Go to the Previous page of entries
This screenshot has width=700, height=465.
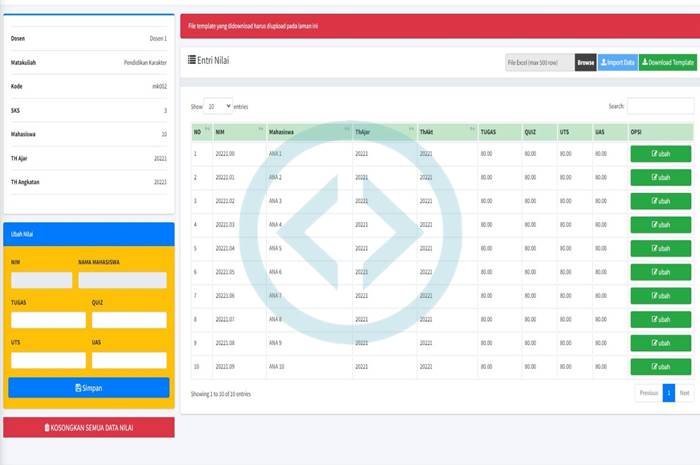648,393
